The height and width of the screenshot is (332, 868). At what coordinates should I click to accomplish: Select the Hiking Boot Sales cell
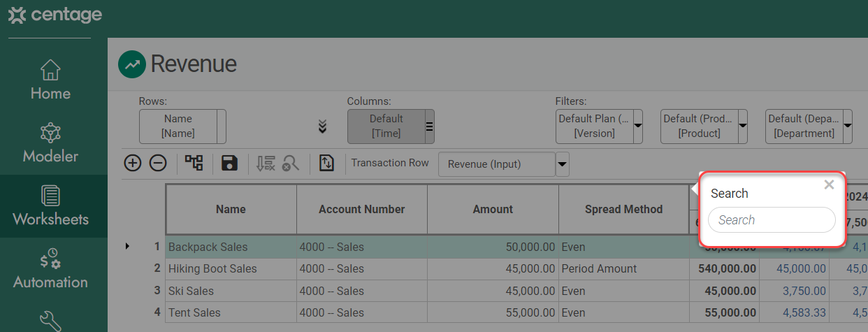pyautogui.click(x=231, y=268)
